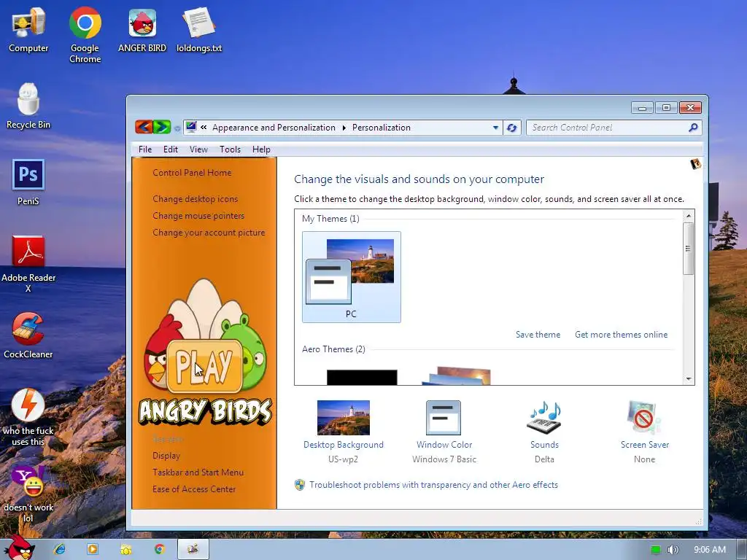Open Internet Explorer from the taskbar

[60, 549]
